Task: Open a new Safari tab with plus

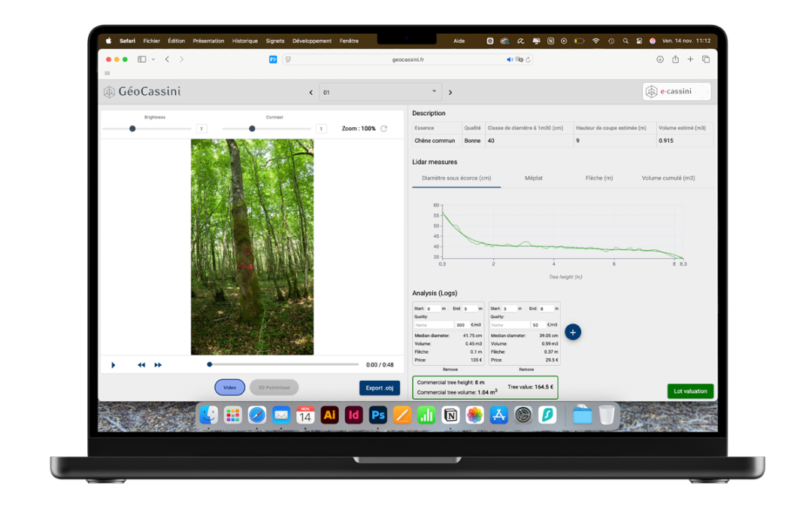Action: [690, 59]
